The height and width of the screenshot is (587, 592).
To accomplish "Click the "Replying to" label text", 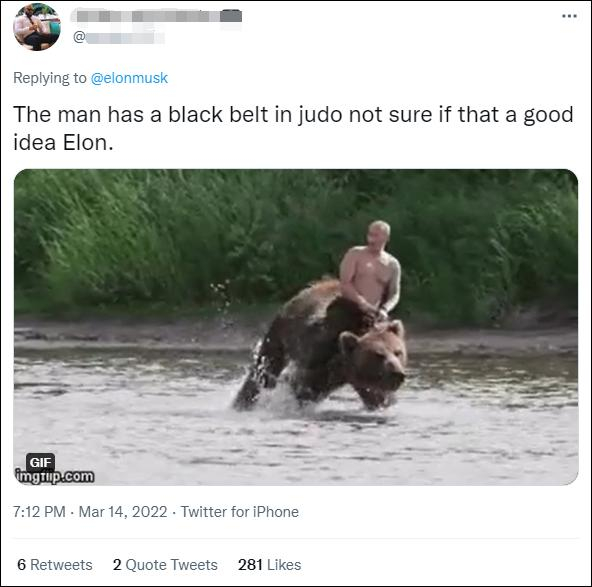I will pos(50,78).
